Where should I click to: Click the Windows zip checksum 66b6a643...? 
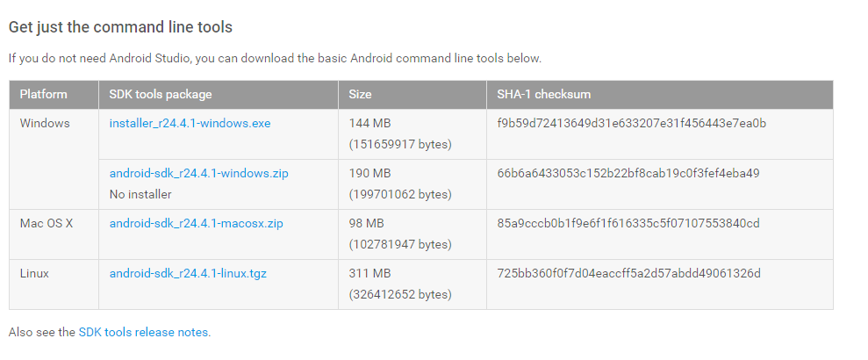[628, 174]
